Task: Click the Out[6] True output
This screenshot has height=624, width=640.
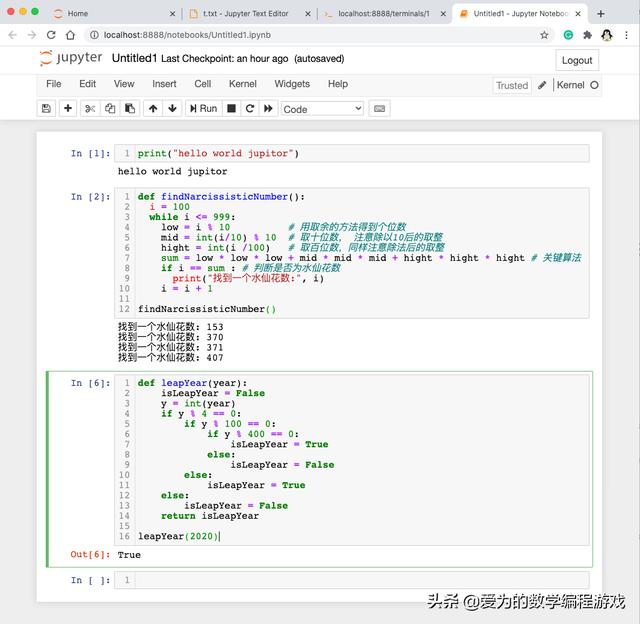Action: (x=129, y=555)
